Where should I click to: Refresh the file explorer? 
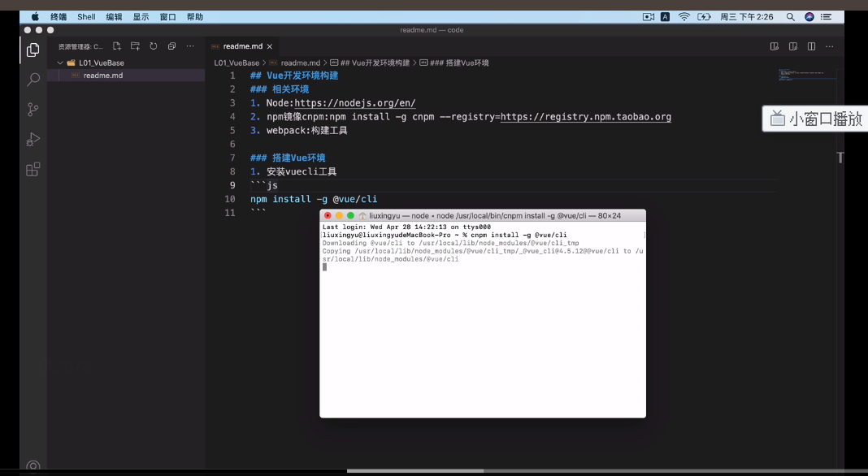coord(154,46)
